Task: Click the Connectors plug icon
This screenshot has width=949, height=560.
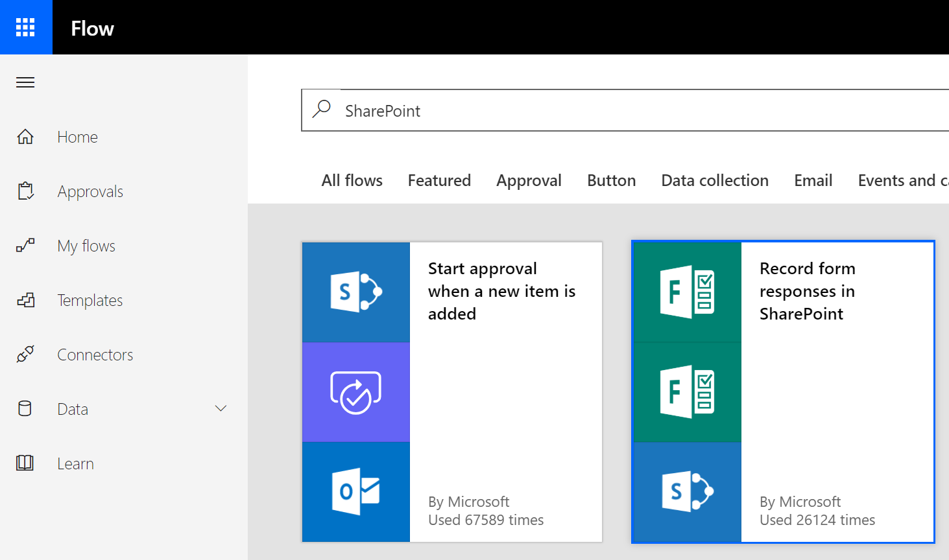Action: click(25, 355)
